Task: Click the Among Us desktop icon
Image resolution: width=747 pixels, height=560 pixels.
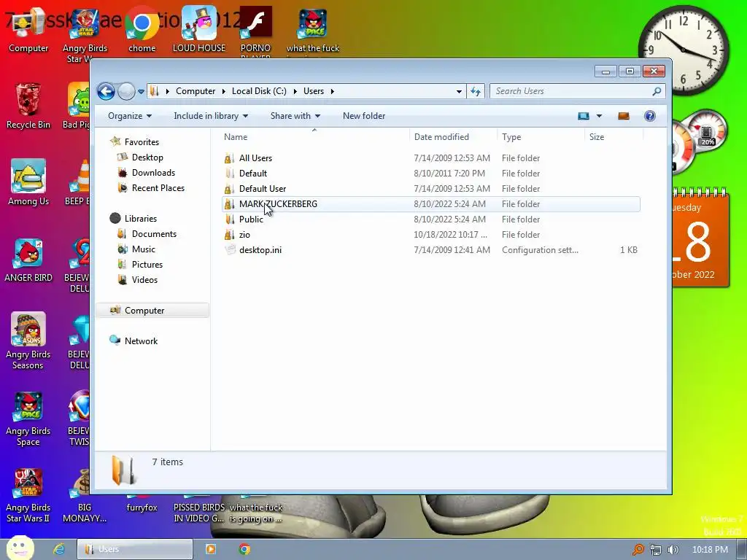Action: (28, 183)
